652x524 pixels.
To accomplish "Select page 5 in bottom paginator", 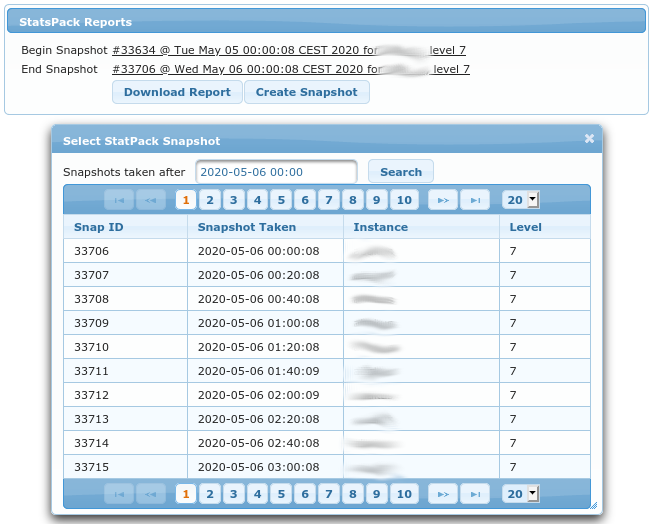I will (x=281, y=494).
